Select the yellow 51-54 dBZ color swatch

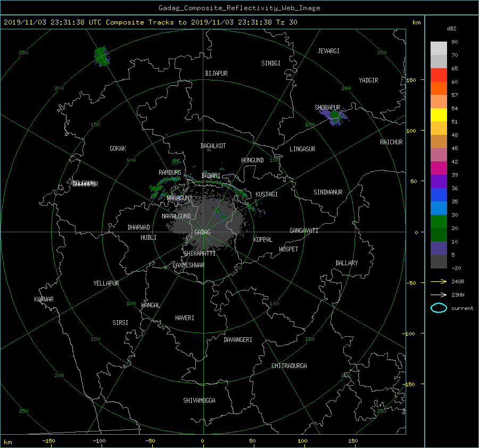(439, 115)
